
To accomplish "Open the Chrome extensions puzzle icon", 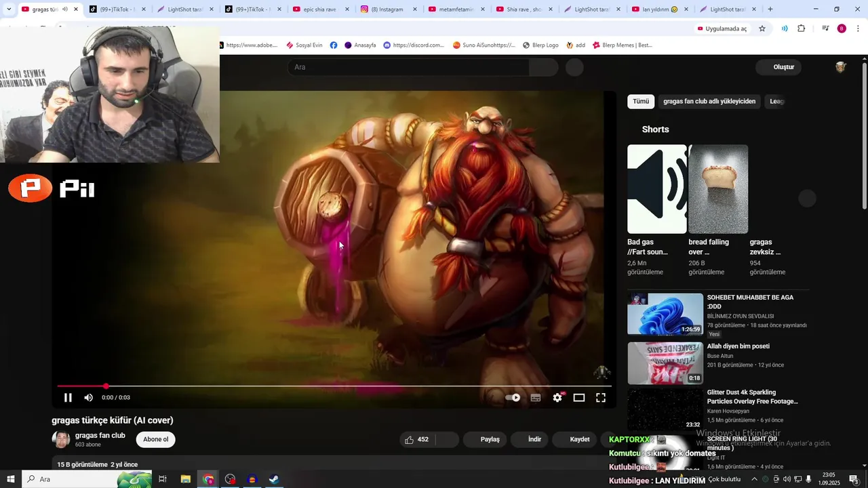I will click(802, 28).
